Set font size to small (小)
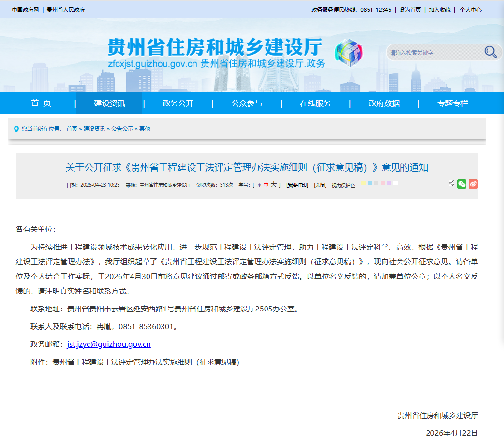The height and width of the screenshot is (441, 504). [x=259, y=185]
